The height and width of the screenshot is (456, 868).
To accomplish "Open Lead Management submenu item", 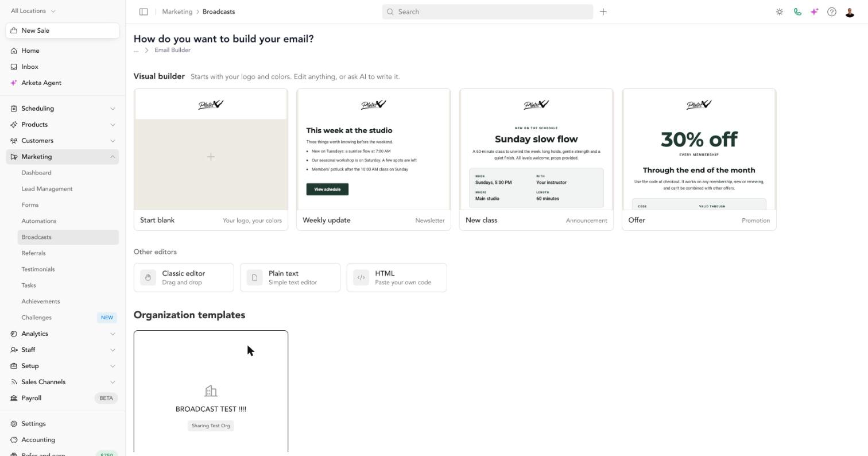I will tap(68, 189).
